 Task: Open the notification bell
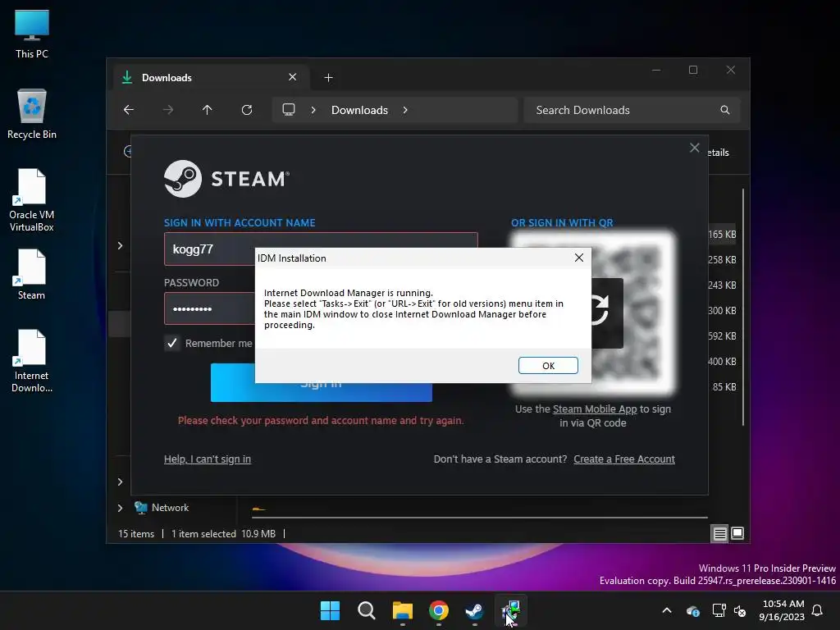pyautogui.click(x=818, y=610)
